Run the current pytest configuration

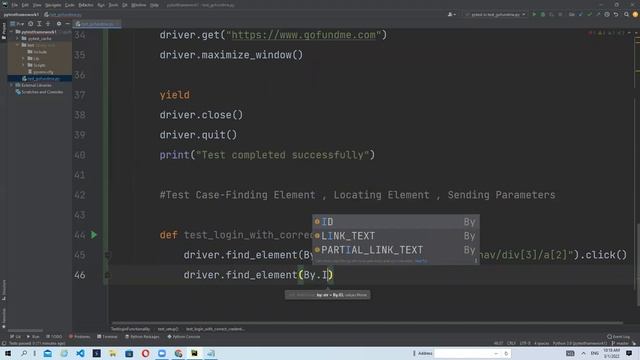pyautogui.click(x=534, y=14)
